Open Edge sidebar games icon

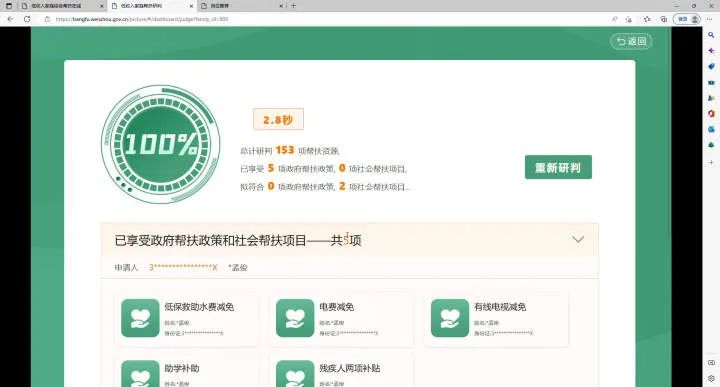711,98
